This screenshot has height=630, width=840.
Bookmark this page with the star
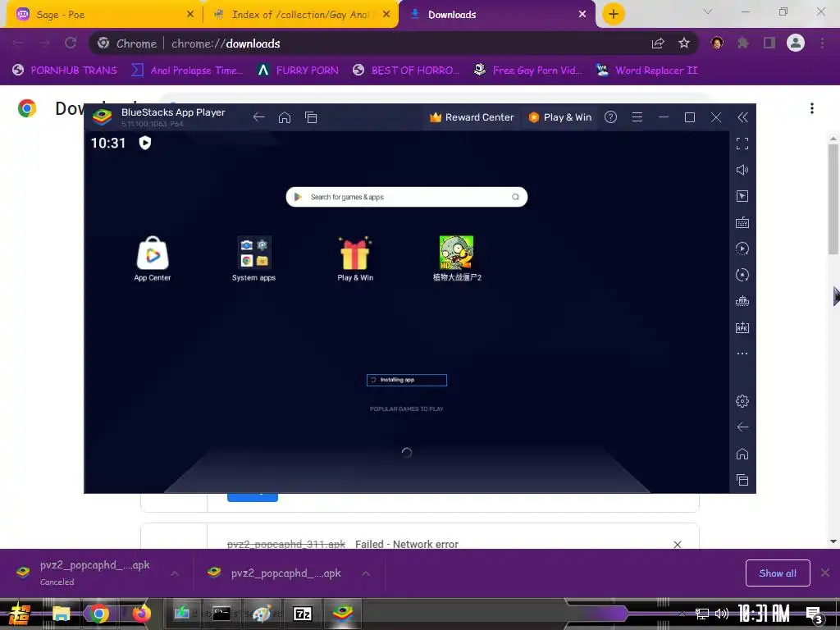[x=684, y=43]
